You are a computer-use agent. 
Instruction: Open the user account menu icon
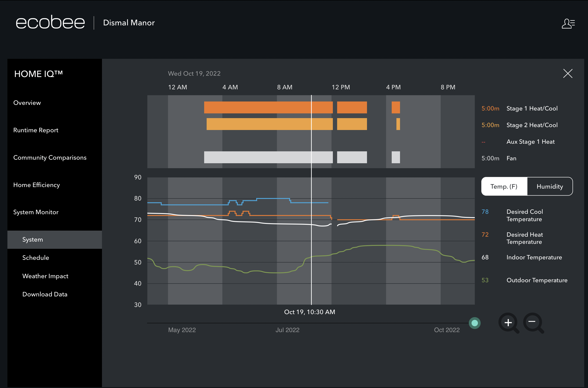568,24
